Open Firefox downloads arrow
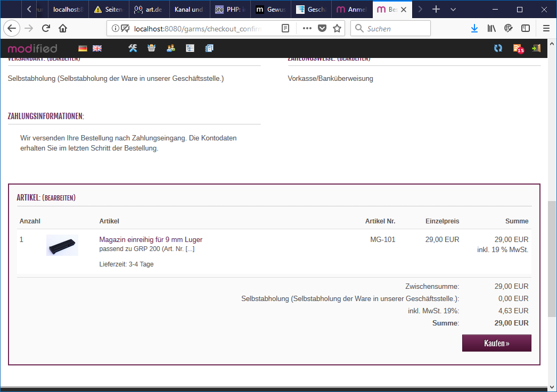The width and height of the screenshot is (557, 392). click(474, 29)
